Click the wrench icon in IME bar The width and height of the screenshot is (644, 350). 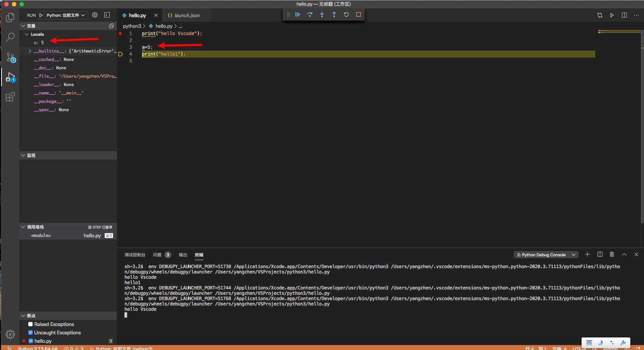(623, 343)
